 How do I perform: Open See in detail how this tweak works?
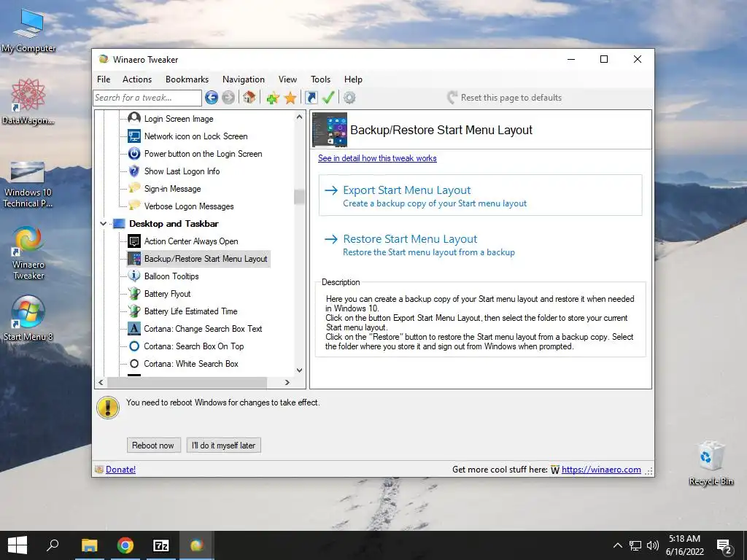click(377, 158)
